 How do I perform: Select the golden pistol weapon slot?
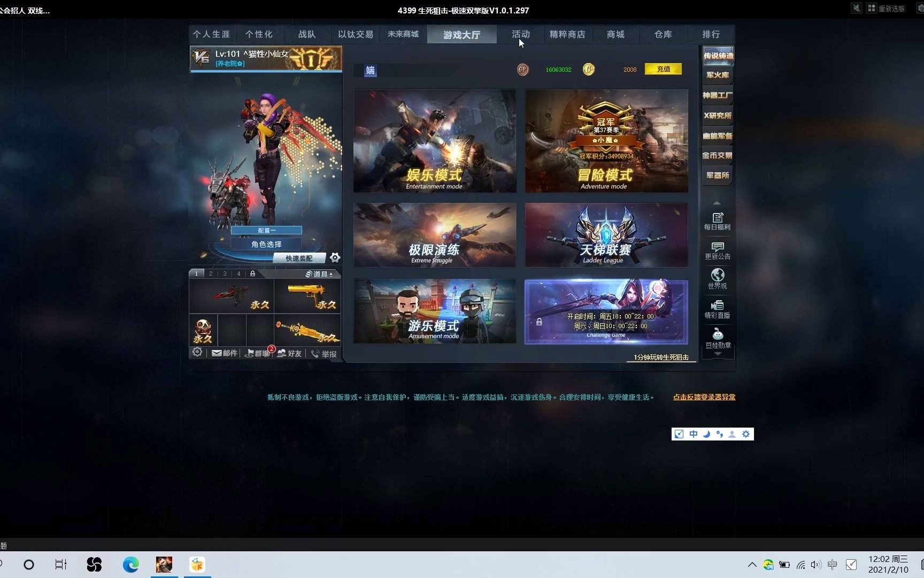[x=307, y=296]
